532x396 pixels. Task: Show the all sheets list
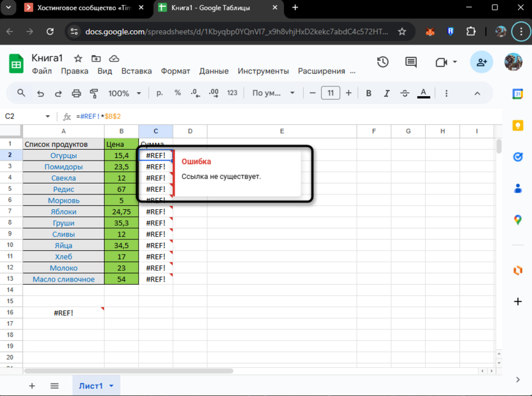[54, 386]
